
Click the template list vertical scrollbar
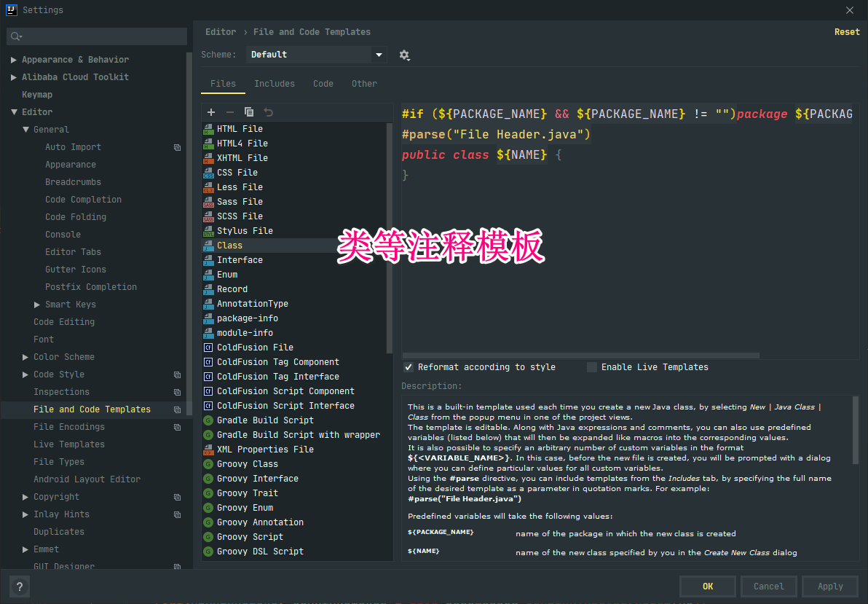389,238
